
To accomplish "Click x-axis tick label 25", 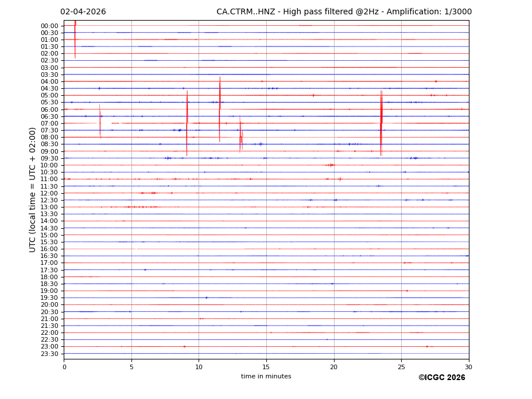I will pyautogui.click(x=401, y=367).
